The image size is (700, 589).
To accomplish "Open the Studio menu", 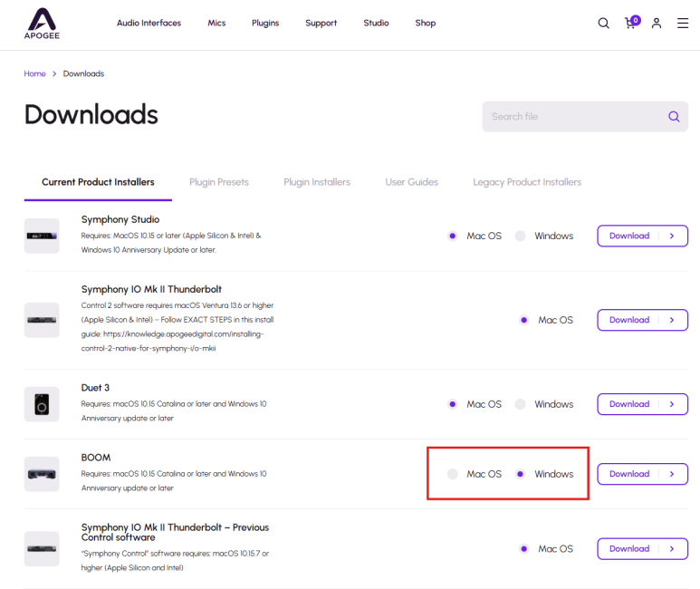I will click(376, 23).
